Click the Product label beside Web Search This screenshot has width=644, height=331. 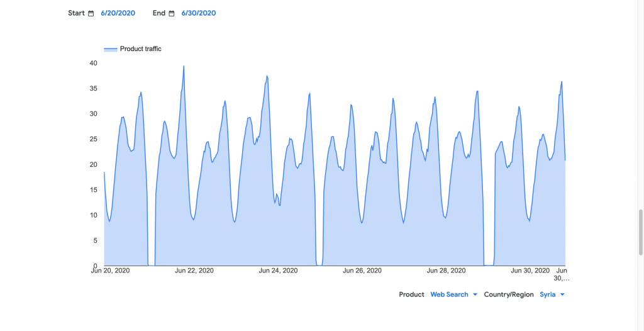[x=411, y=295]
